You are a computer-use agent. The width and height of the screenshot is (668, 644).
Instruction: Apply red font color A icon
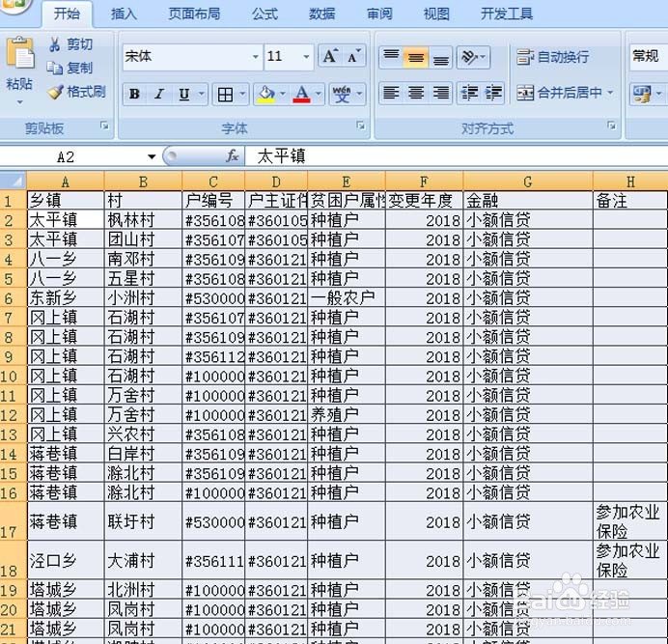301,95
